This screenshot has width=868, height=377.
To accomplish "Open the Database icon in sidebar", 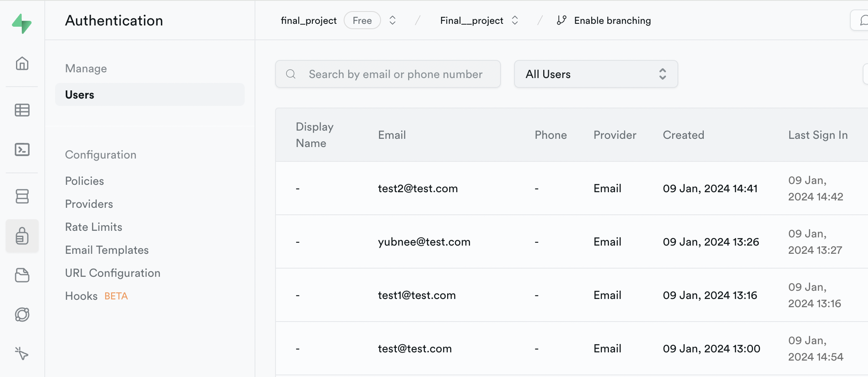I will (x=22, y=196).
